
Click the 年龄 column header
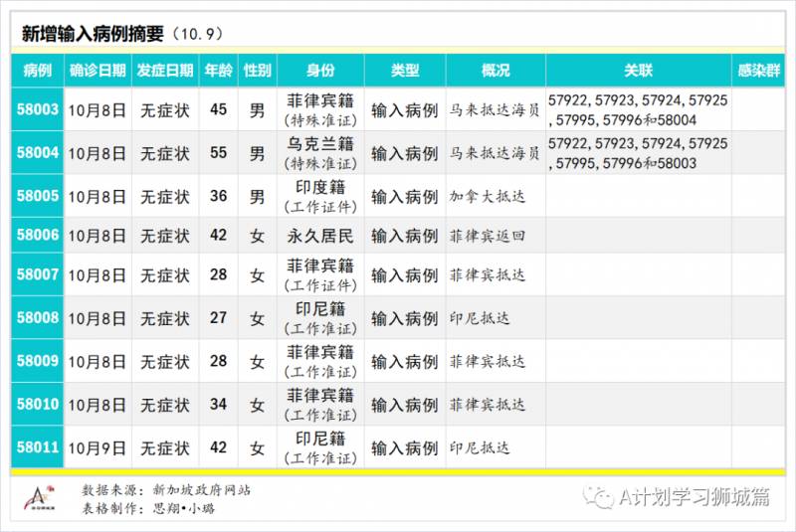[218, 70]
